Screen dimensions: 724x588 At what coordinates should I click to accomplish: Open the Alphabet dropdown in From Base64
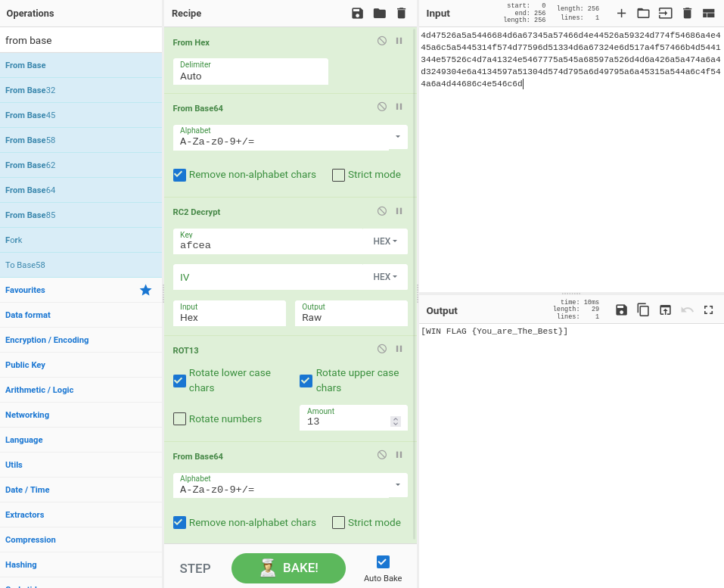pos(396,137)
